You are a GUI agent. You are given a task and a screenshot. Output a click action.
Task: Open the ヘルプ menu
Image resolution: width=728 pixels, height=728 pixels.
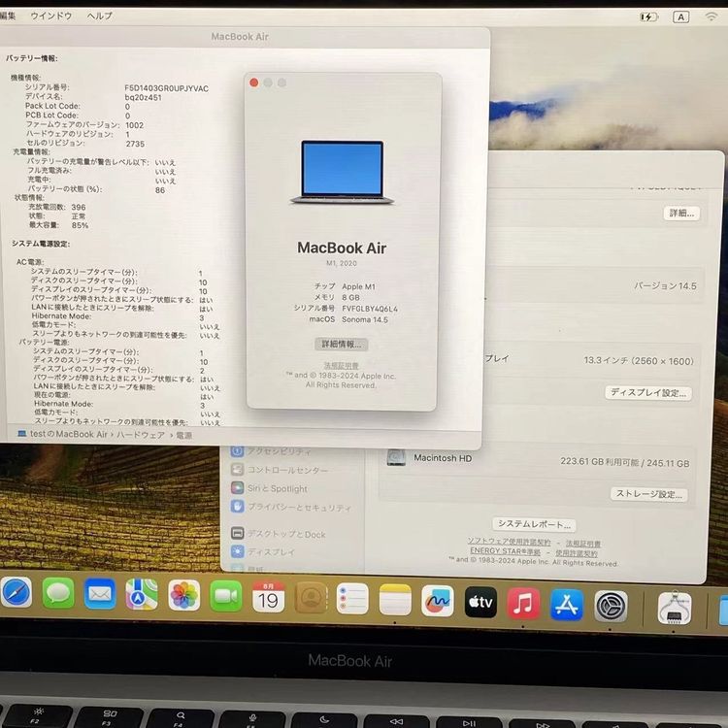[100, 16]
